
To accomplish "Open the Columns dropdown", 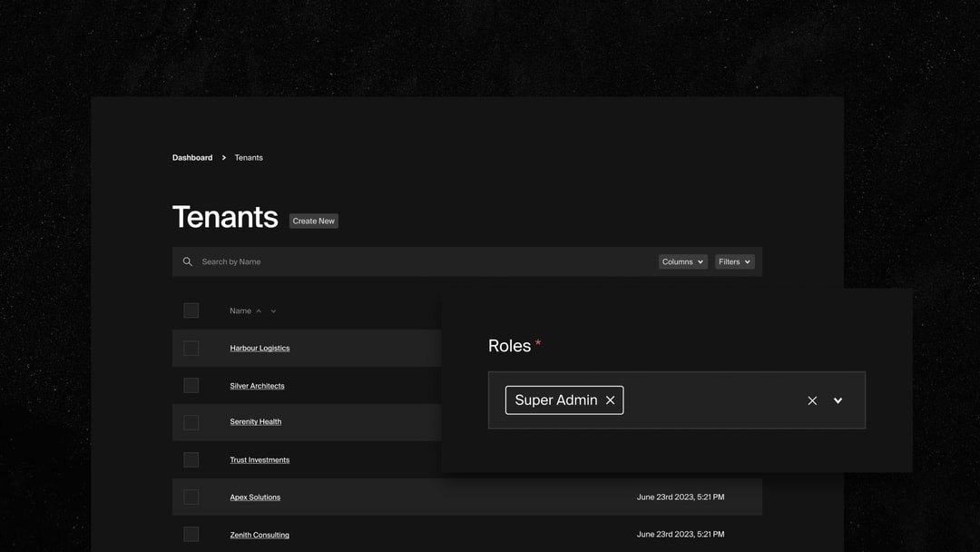I will (x=682, y=261).
